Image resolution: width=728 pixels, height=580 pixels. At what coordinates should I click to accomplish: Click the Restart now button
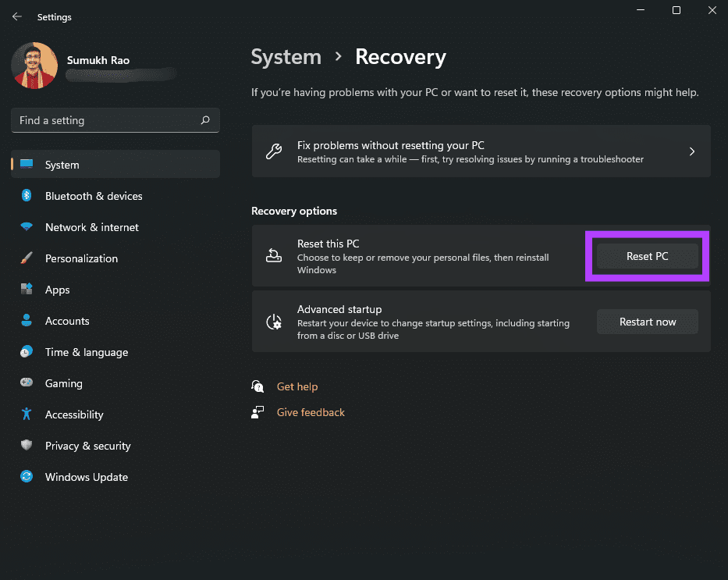(647, 322)
